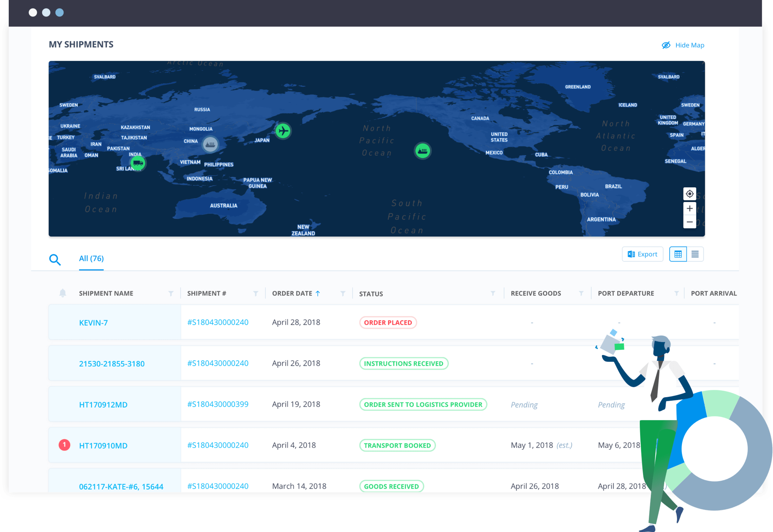Open shipment KEVIN-7

coord(93,322)
